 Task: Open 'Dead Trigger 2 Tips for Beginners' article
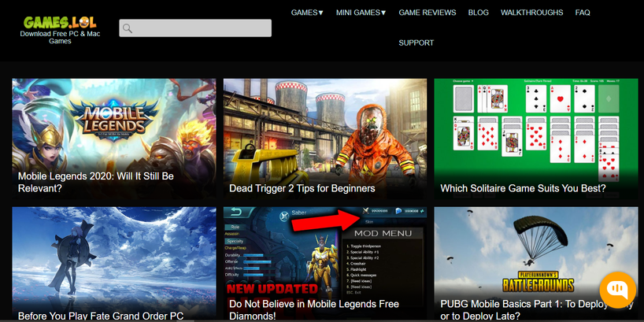302,188
